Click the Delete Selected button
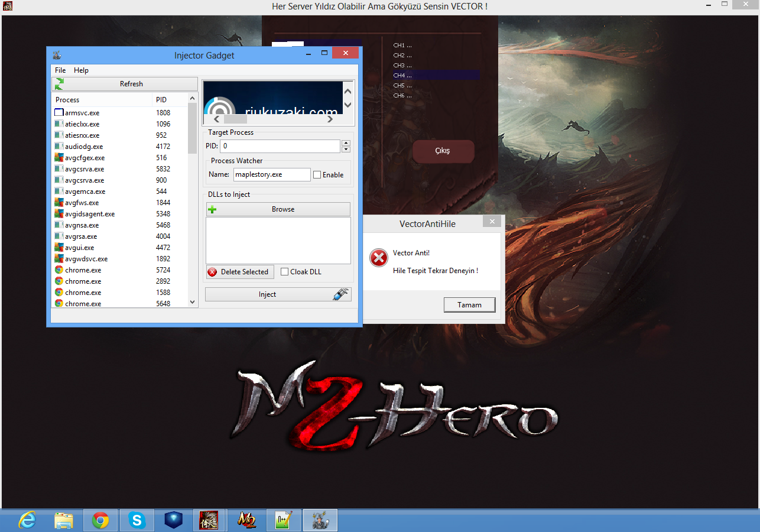Screen dimensions: 760x532 coord(240,272)
